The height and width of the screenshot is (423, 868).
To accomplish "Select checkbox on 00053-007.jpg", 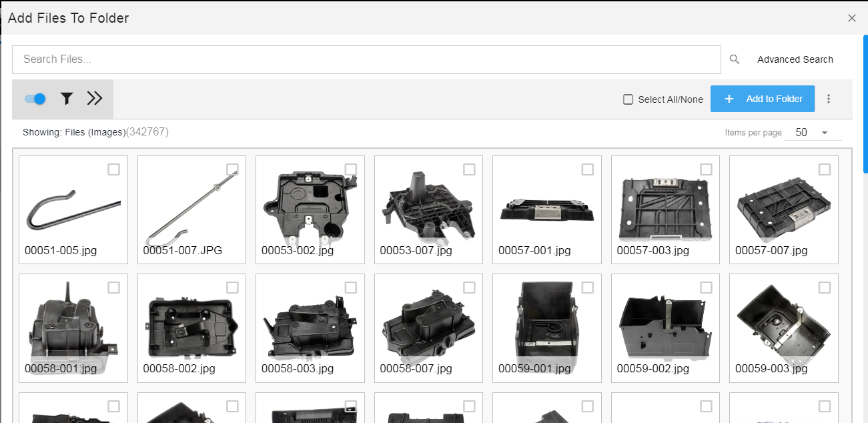I will click(x=469, y=169).
